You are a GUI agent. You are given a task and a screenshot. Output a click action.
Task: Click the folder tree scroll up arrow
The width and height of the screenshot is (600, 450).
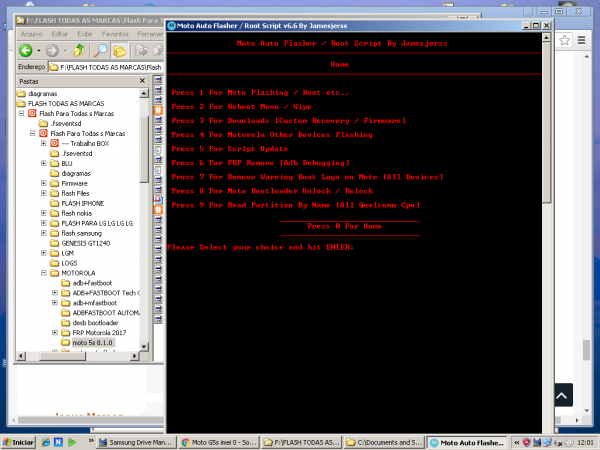click(144, 93)
